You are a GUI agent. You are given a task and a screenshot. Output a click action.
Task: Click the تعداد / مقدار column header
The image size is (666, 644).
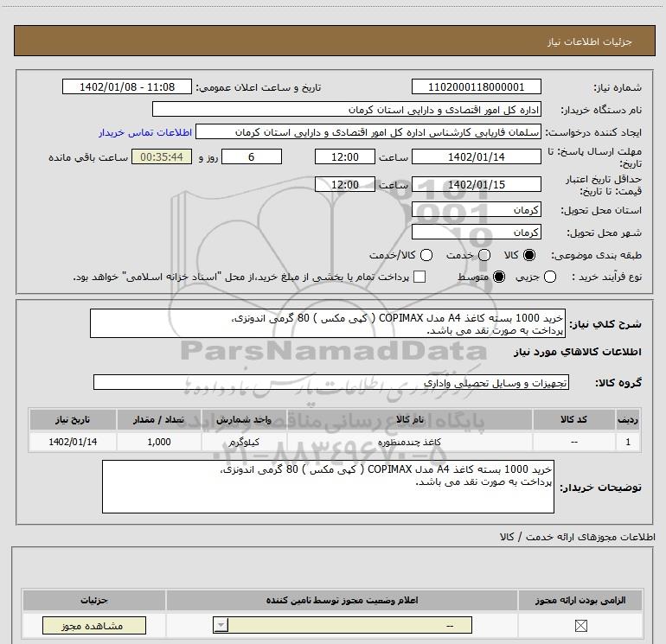click(159, 419)
